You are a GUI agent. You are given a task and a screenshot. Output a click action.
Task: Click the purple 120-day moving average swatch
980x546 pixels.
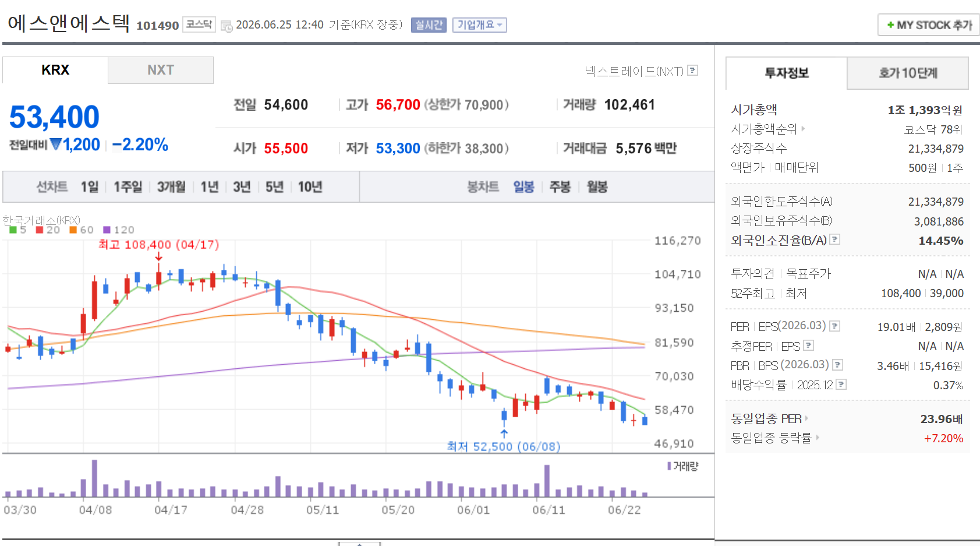107,230
